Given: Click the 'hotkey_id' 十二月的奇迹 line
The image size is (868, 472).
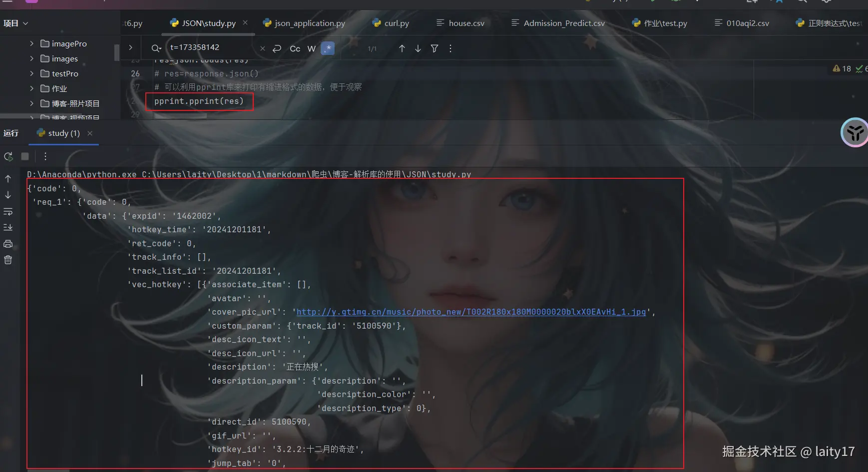Looking at the screenshot, I should (286, 450).
